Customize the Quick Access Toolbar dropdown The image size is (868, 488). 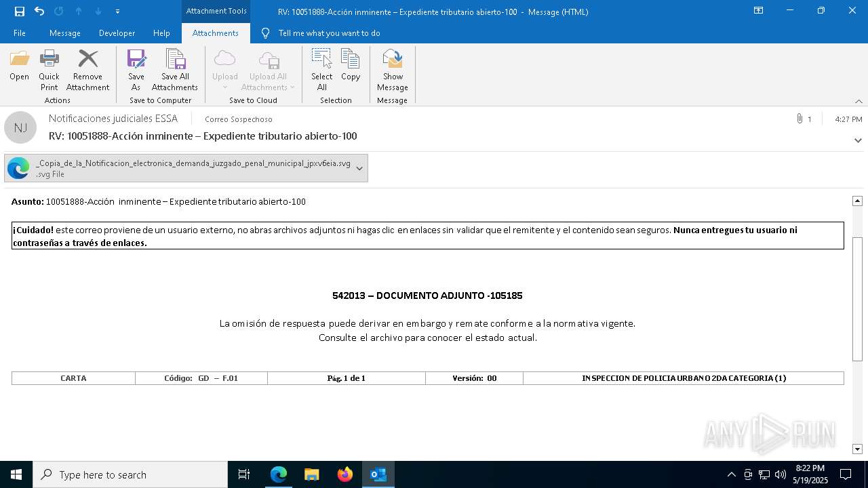[117, 12]
